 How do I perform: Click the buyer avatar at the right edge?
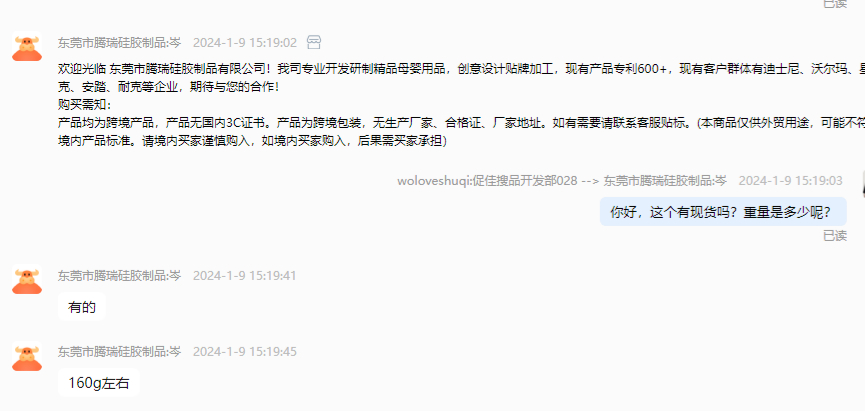pos(863,186)
